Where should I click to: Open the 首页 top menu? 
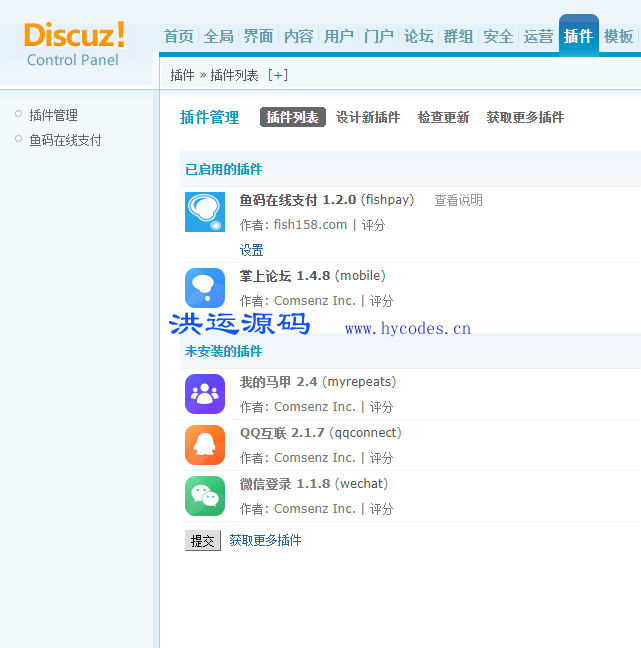[179, 36]
